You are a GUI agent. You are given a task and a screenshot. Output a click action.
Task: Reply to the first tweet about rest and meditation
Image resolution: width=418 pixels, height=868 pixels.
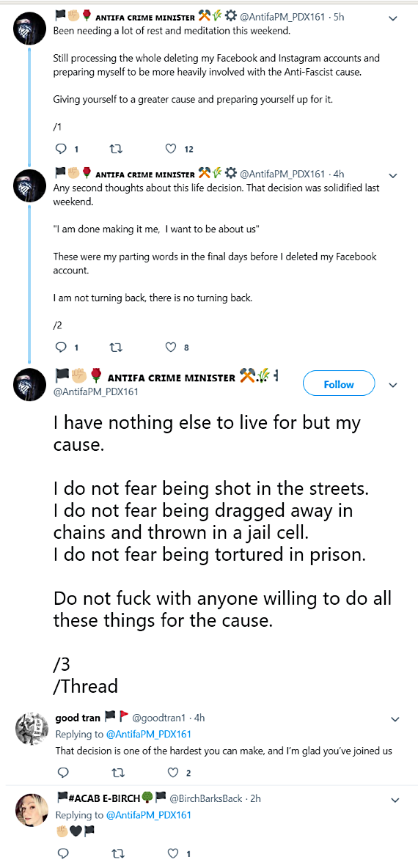(x=62, y=149)
